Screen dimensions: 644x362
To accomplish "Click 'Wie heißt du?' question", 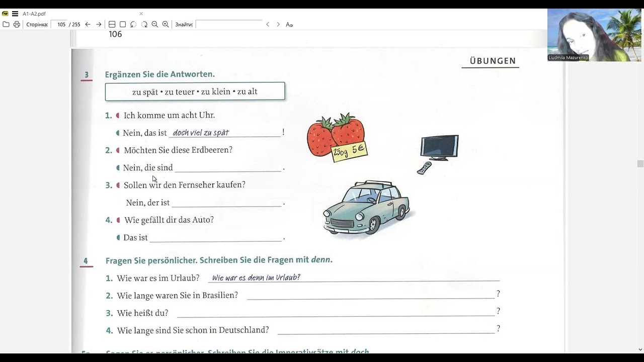I will click(x=142, y=313).
